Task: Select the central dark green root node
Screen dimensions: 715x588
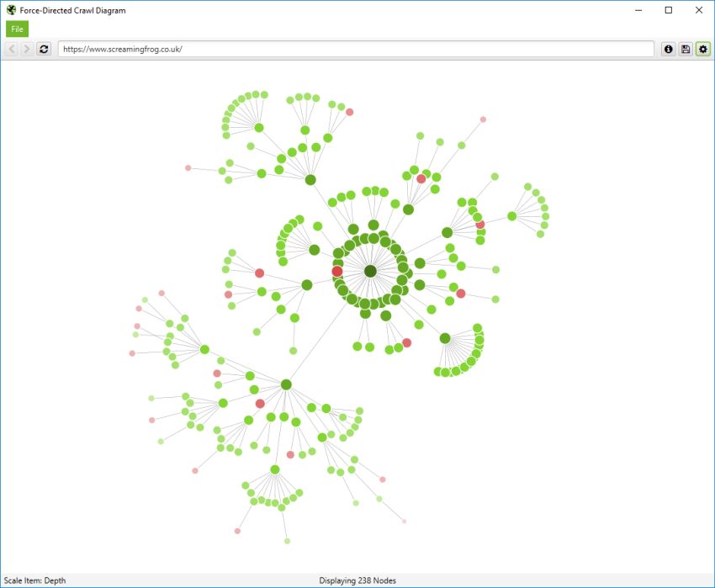Action: pyautogui.click(x=370, y=271)
